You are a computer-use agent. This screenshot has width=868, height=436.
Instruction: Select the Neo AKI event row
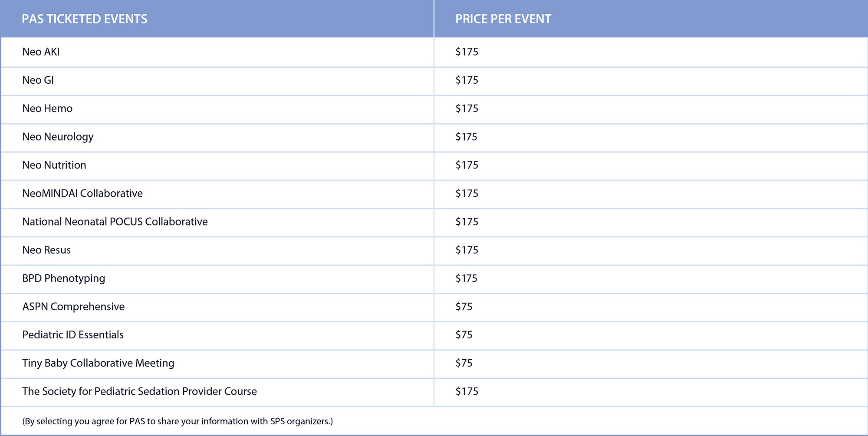(x=41, y=52)
